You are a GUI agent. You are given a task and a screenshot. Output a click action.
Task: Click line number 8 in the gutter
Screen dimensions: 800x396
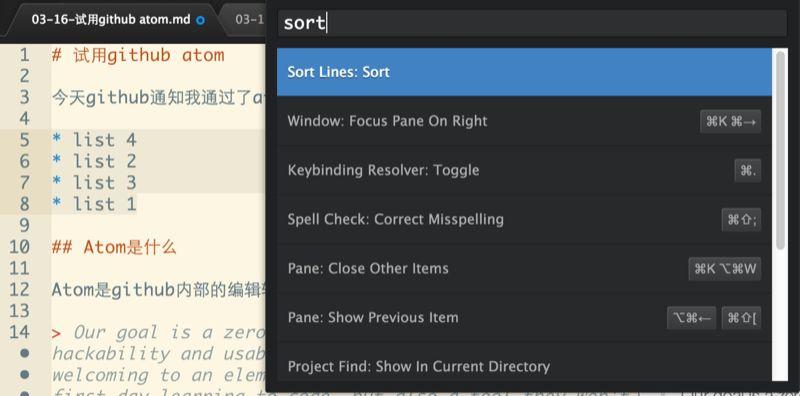point(24,204)
